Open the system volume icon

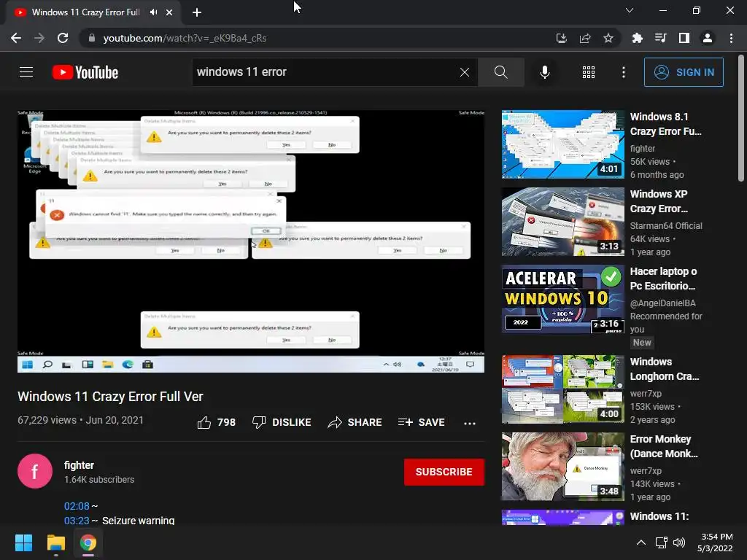(679, 542)
